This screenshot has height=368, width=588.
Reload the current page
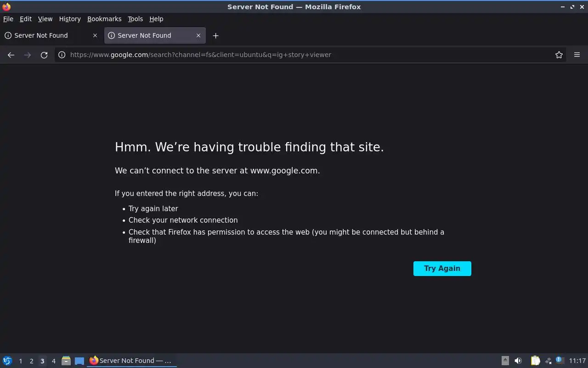(44, 55)
